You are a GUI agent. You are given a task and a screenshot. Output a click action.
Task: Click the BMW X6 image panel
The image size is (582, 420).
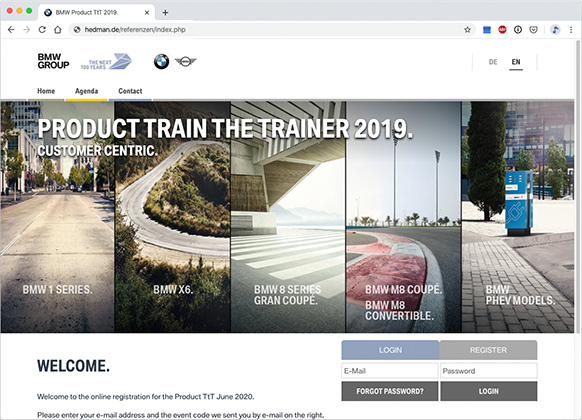[x=173, y=217]
